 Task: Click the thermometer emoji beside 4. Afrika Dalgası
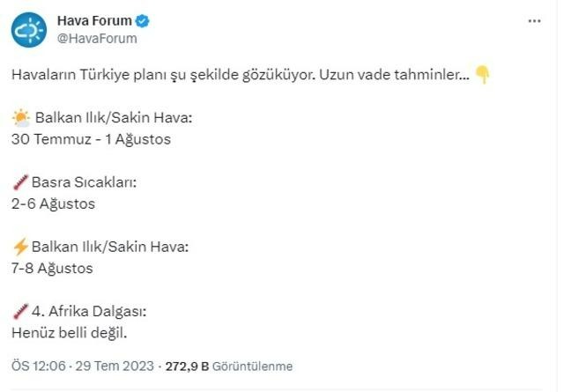(20, 311)
